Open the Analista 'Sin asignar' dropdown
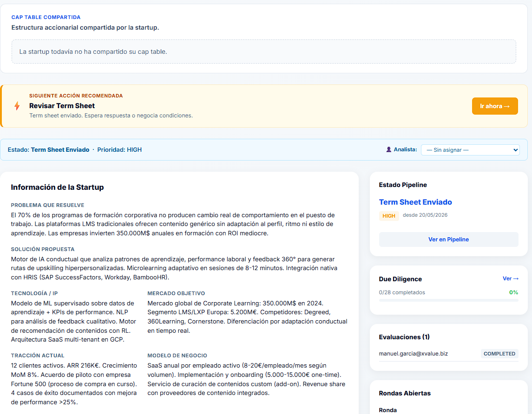 tap(470, 150)
